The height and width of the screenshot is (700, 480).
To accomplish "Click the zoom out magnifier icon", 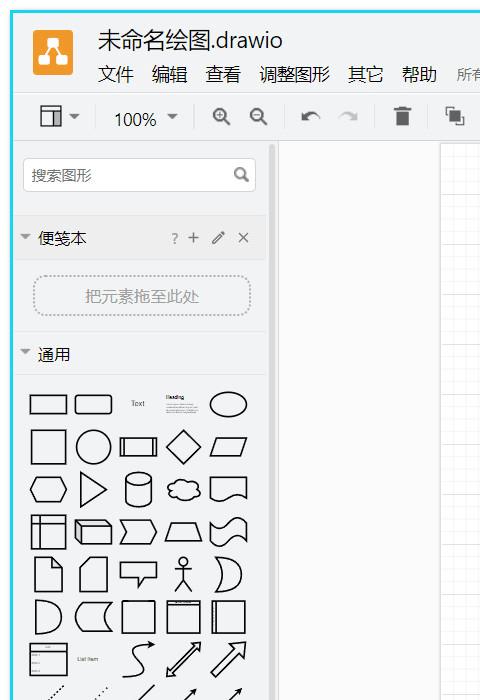I will (258, 117).
